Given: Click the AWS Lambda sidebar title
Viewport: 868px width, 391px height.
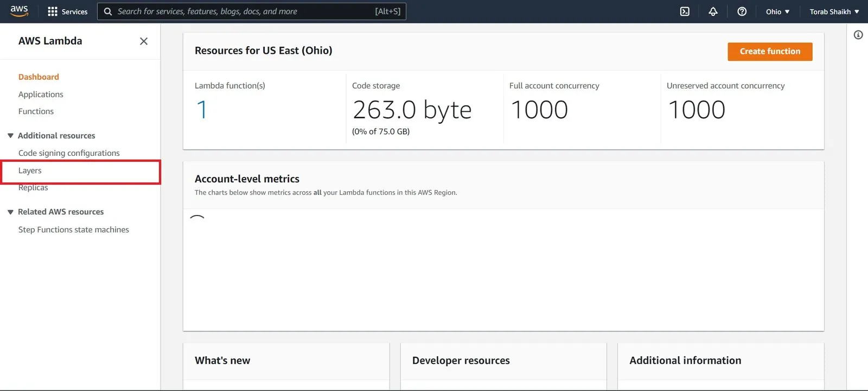Looking at the screenshot, I should [x=50, y=41].
